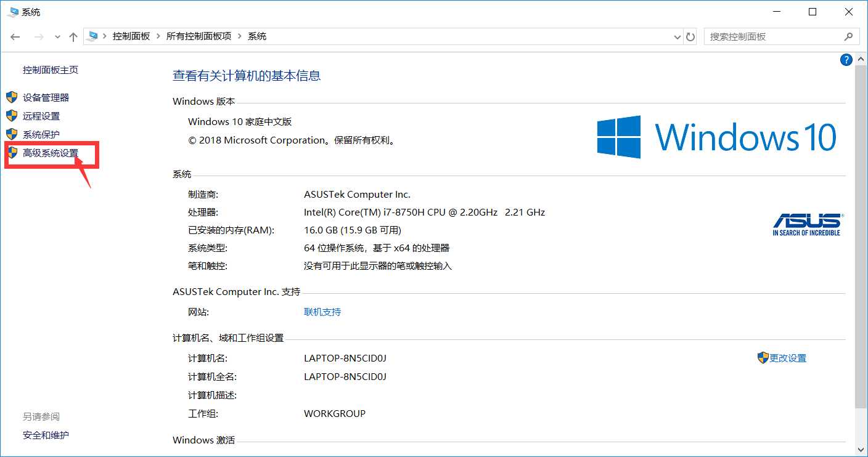868x457 pixels.
Task: Click shield icon beside 远程设置
Action: [12, 116]
